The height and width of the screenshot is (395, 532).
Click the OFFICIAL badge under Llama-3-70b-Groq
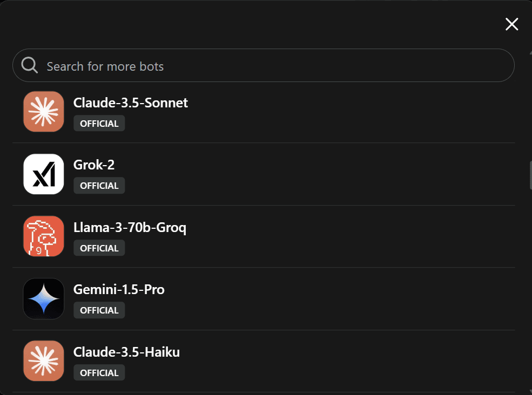coord(99,248)
